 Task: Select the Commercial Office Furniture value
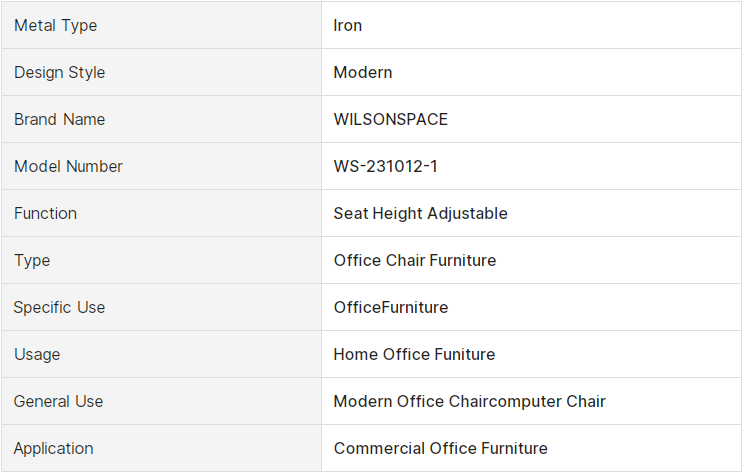point(441,448)
